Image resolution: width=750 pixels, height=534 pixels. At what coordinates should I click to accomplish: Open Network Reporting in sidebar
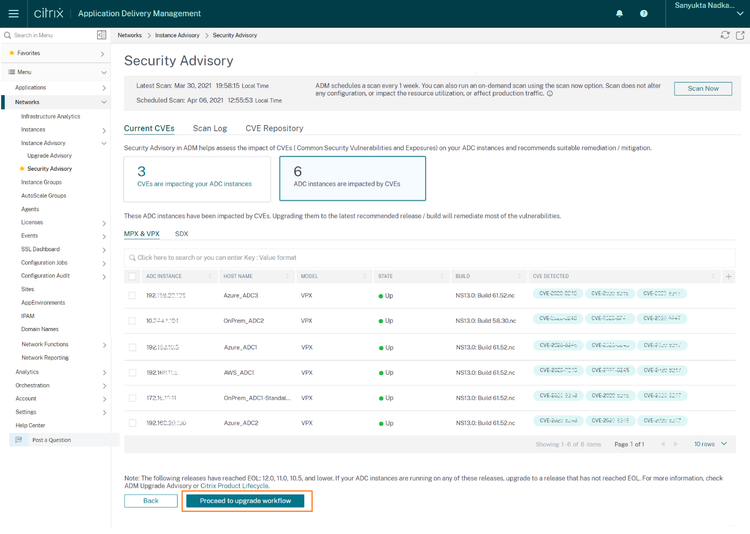pos(45,358)
